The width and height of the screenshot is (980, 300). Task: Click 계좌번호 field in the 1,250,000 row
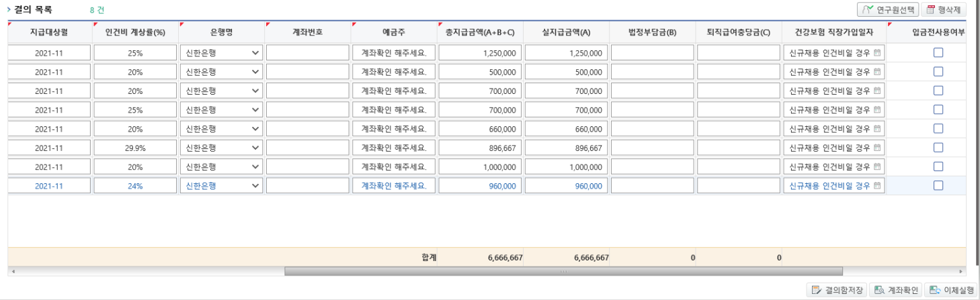(308, 53)
